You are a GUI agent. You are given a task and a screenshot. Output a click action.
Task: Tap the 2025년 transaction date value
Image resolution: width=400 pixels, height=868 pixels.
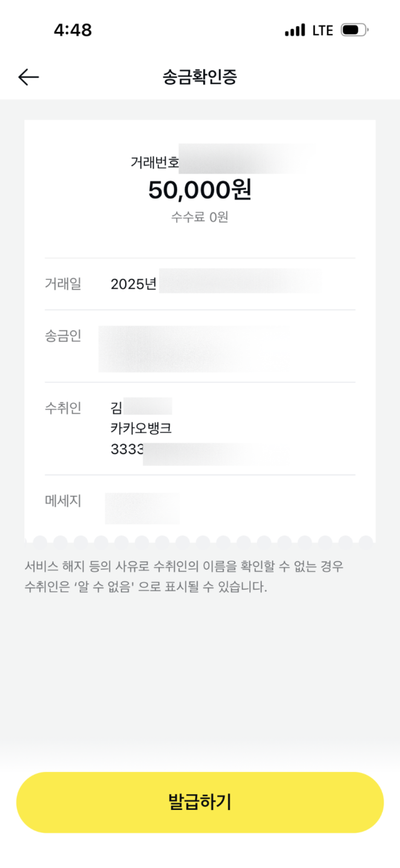pyautogui.click(x=134, y=284)
